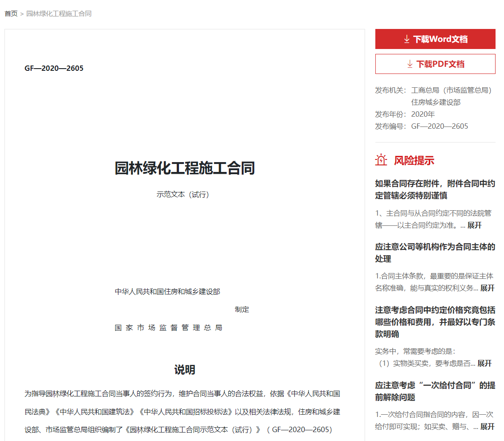Open risk heading about 附件合同约定管辖

coord(435,189)
